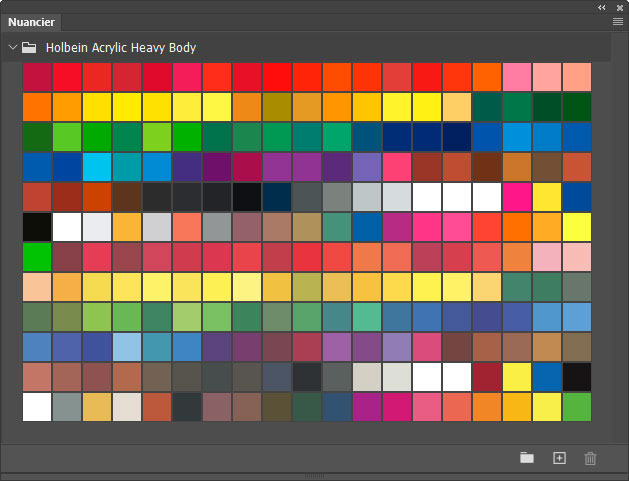The width and height of the screenshot is (629, 481).
Task: Switch to the Nuancier tab
Action: pos(33,22)
